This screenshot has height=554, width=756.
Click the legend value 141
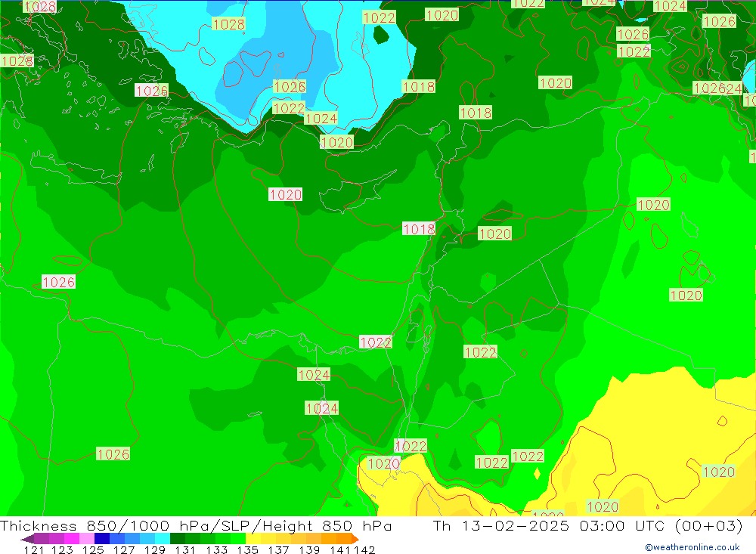tap(340, 549)
